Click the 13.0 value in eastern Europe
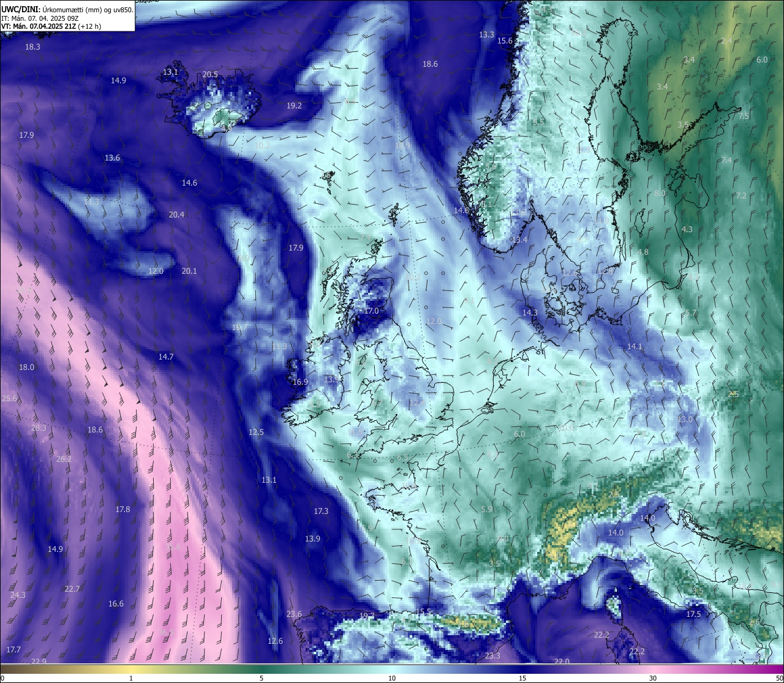Image resolution: width=784 pixels, height=683 pixels. click(x=685, y=419)
